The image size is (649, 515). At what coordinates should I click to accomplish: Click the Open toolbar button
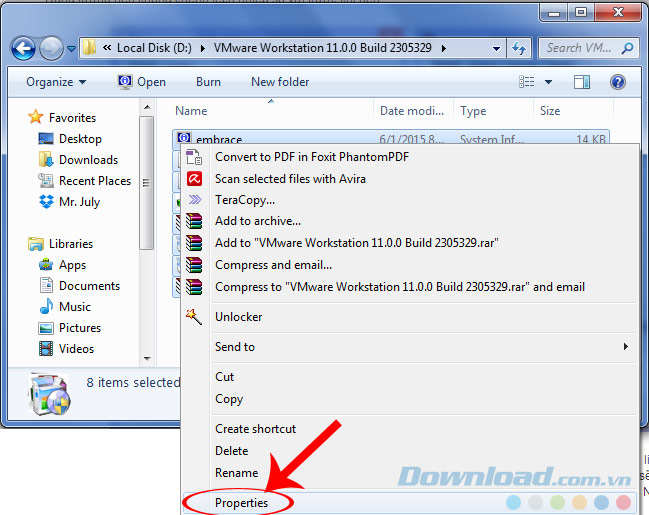pos(142,82)
